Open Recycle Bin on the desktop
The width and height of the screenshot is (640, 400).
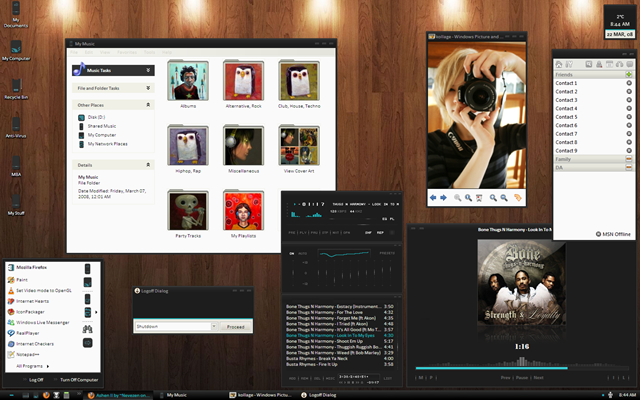pyautogui.click(x=15, y=84)
